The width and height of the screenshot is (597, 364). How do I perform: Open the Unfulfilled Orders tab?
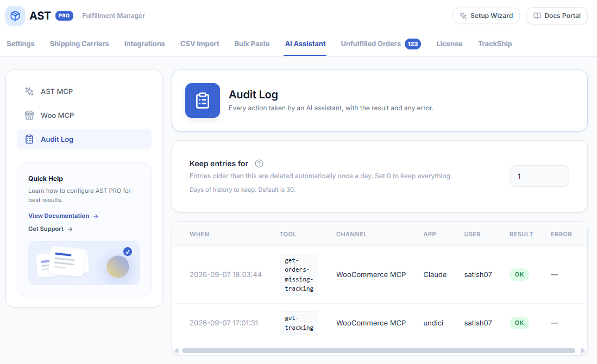(381, 44)
